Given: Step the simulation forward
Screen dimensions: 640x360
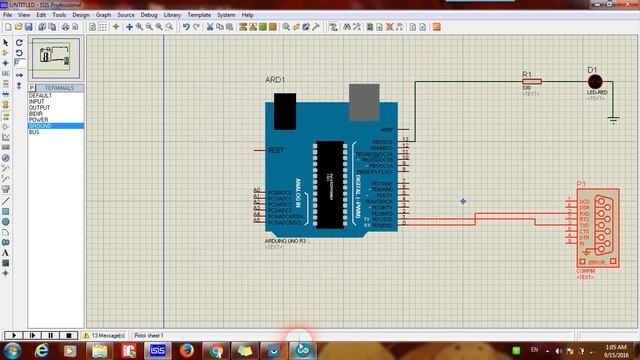Looking at the screenshot, I should pyautogui.click(x=32, y=336).
